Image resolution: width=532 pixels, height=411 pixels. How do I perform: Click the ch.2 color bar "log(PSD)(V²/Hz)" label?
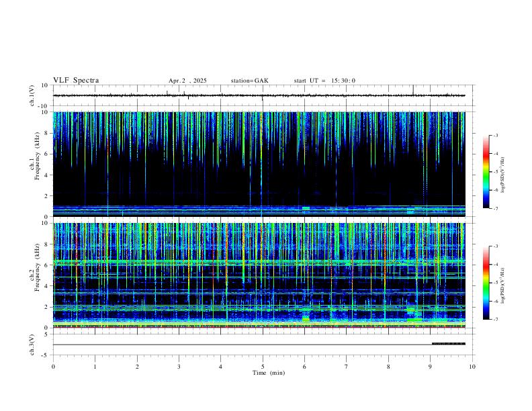503,285
